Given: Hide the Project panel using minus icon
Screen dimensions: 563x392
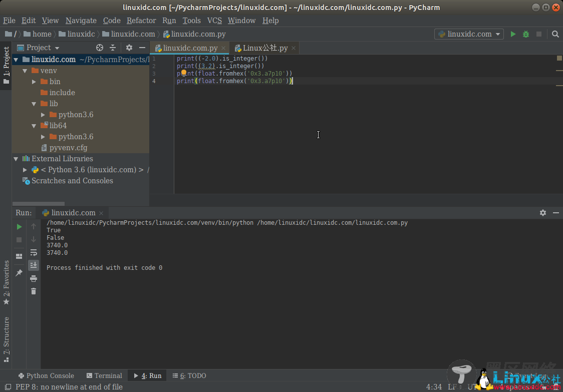Looking at the screenshot, I should (142, 48).
